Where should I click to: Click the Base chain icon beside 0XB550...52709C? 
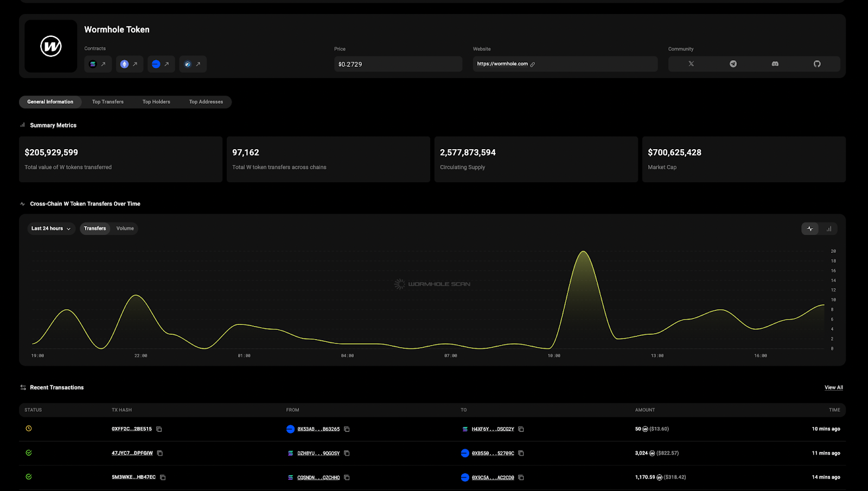465,453
